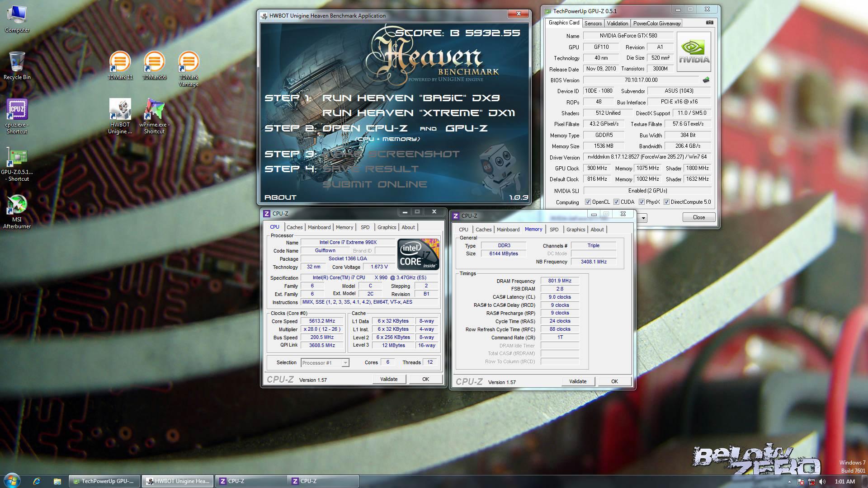Select the 3DMark06 desktop icon
The width and height of the screenshot is (868, 488).
(154, 66)
